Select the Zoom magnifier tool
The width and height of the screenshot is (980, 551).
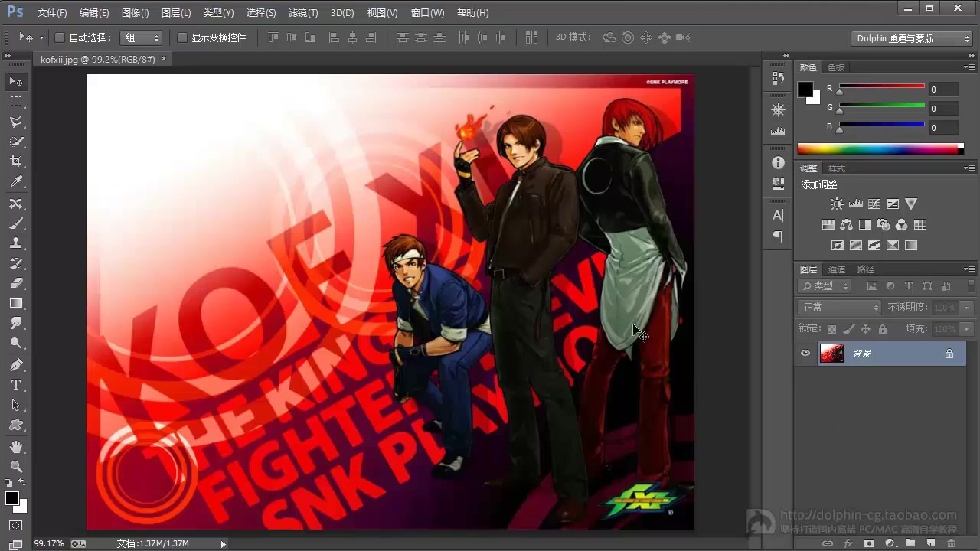(x=16, y=466)
